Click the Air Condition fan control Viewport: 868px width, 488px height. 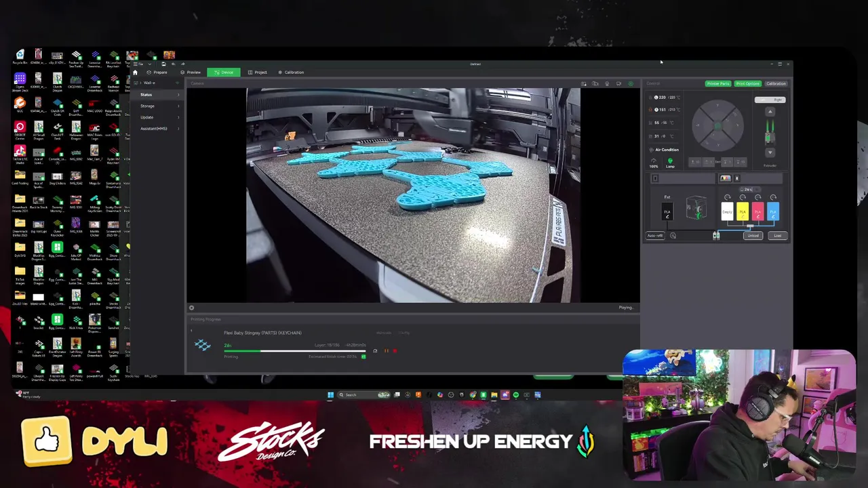tap(665, 150)
